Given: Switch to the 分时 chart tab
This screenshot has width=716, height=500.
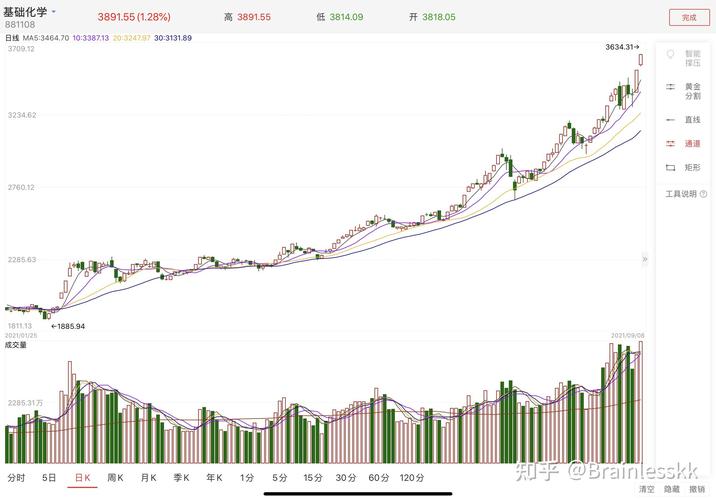Looking at the screenshot, I should (x=16, y=477).
